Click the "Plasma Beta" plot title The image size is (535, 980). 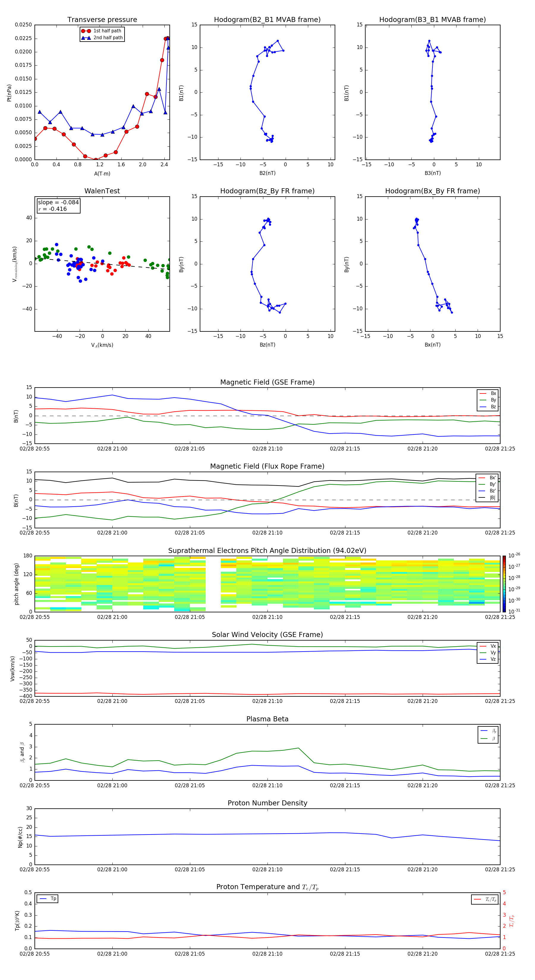267,719
